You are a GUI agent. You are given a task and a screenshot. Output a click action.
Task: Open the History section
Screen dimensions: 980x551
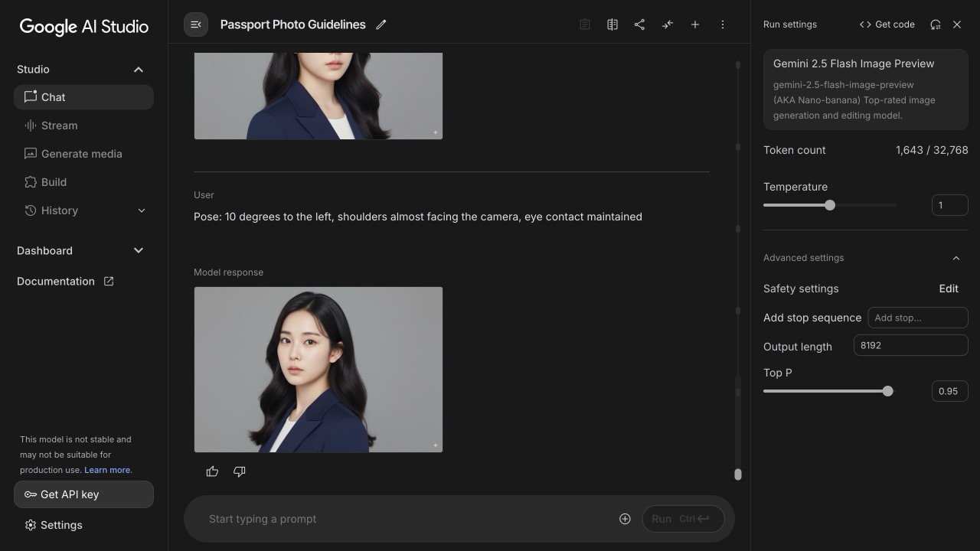click(83, 210)
